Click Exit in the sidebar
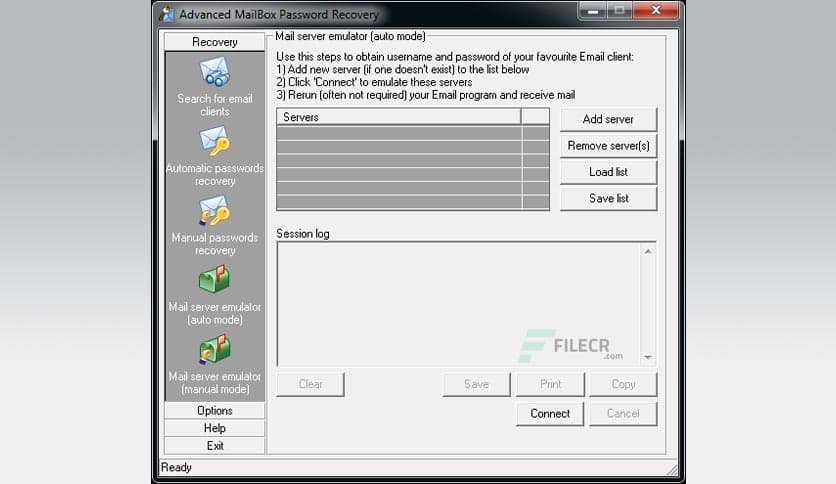Screen dimensions: 836x484 pos(214,446)
